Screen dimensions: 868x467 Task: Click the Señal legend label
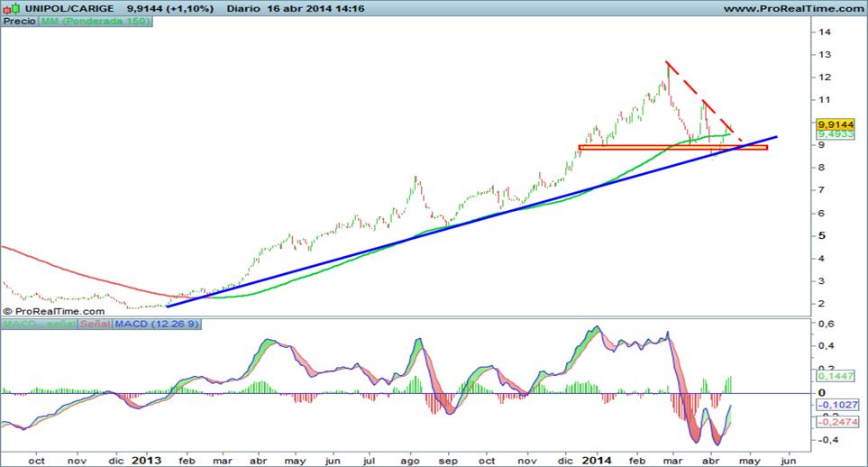(95, 324)
